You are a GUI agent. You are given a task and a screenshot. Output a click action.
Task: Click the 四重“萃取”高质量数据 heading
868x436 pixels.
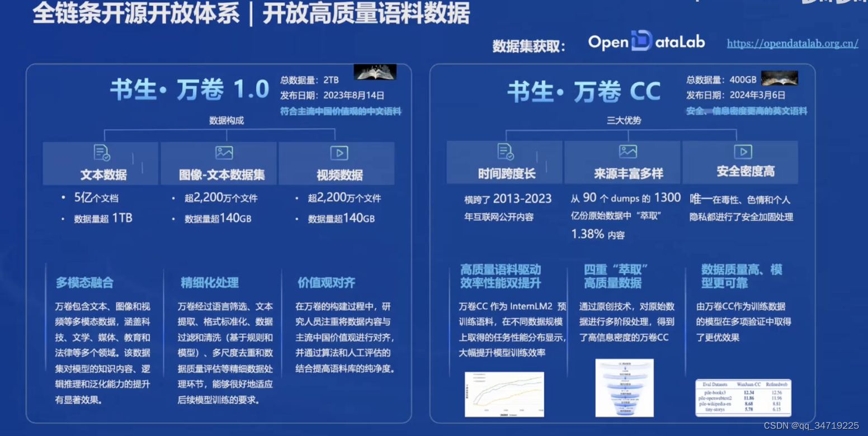(616, 277)
